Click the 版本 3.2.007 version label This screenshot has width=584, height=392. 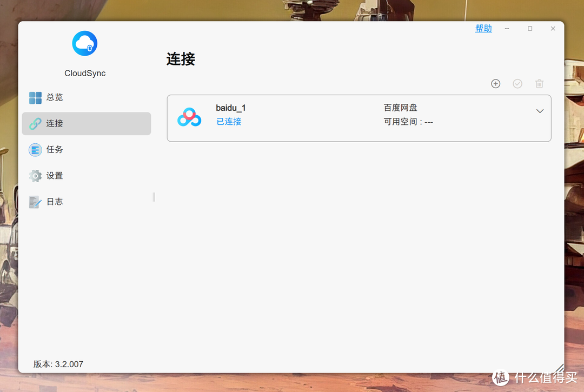(58, 364)
